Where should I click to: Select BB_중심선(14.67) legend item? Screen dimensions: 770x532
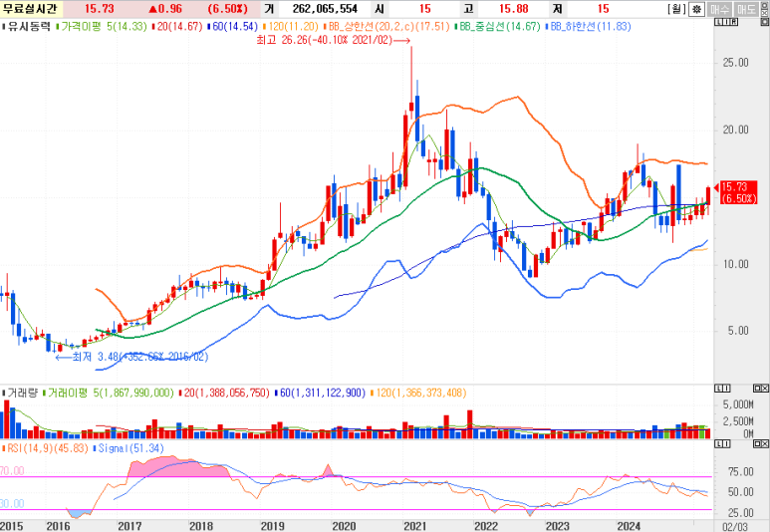coord(498,27)
